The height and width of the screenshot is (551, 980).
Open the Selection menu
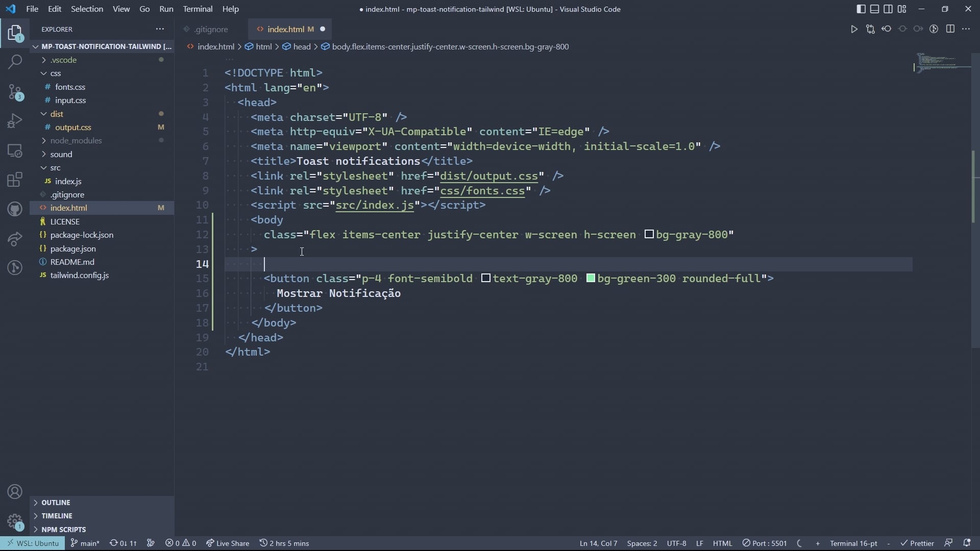(87, 9)
